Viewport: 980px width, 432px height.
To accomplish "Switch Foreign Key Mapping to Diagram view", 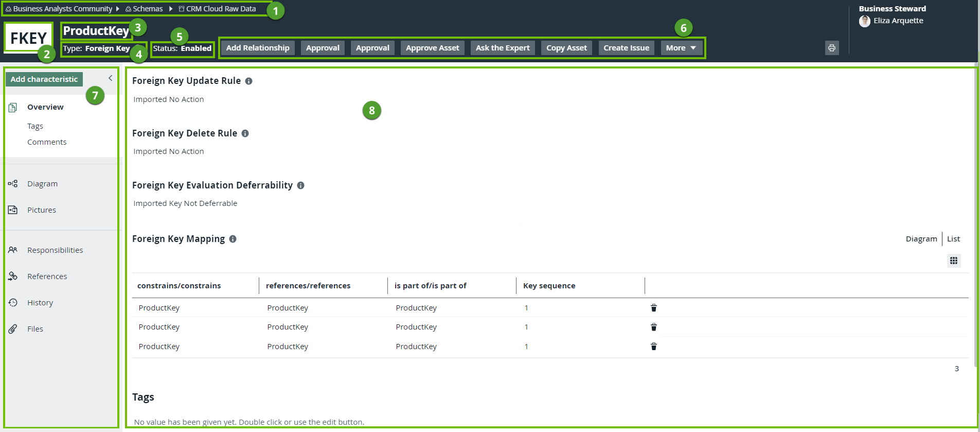I will 921,239.
